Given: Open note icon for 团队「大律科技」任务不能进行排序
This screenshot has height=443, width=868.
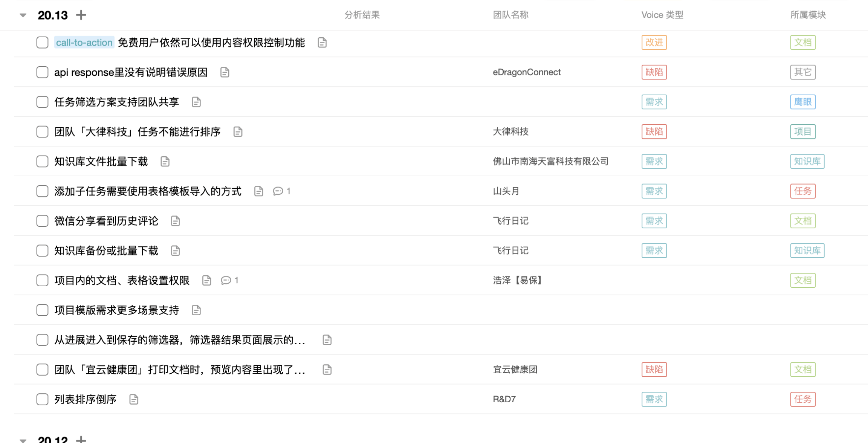Looking at the screenshot, I should click(238, 132).
